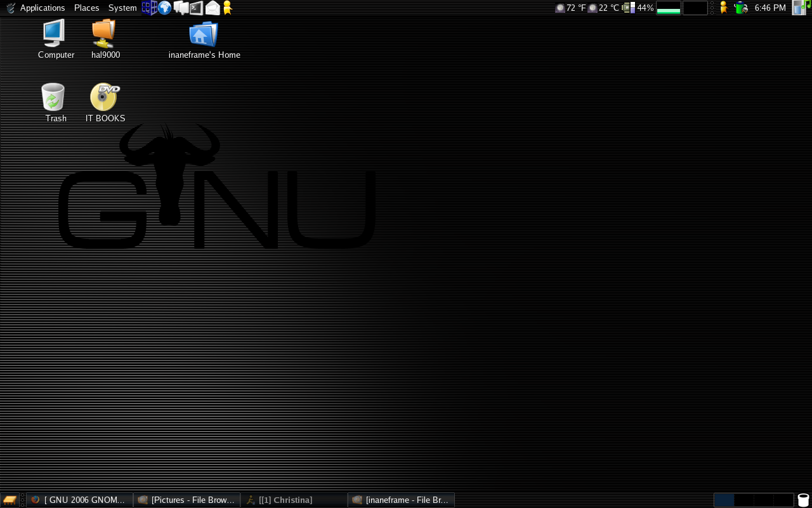Click the green battery power icon
Viewport: 812px width, 508px height.
(740, 8)
